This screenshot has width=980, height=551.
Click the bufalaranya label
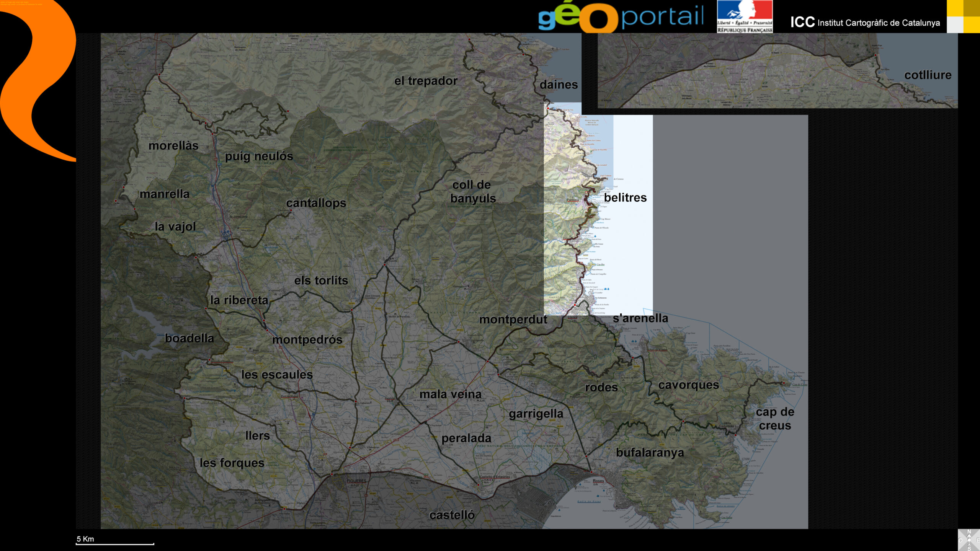pos(650,453)
